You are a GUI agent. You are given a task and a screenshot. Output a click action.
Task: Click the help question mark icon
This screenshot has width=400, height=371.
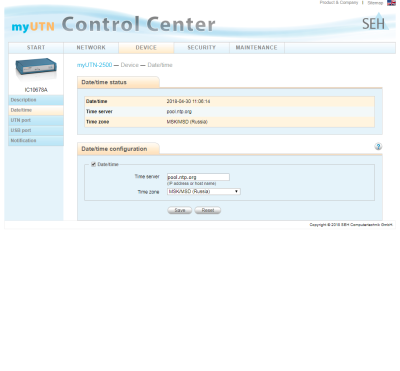pos(378,146)
